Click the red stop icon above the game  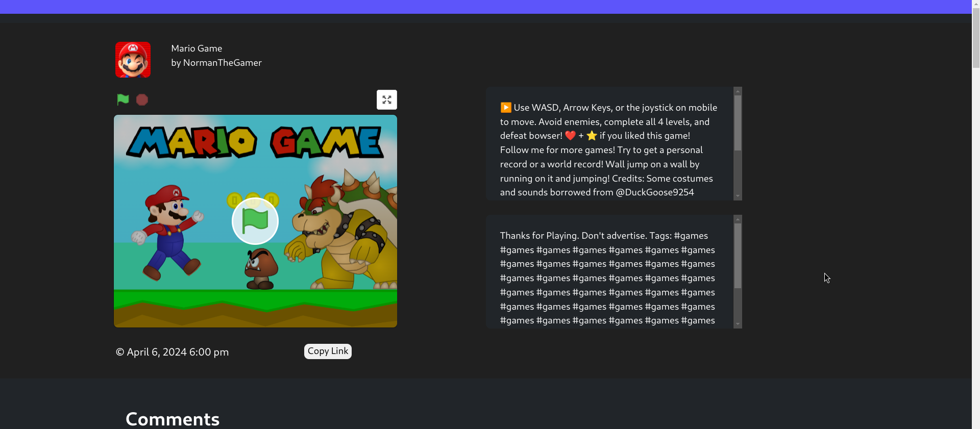coord(142,99)
